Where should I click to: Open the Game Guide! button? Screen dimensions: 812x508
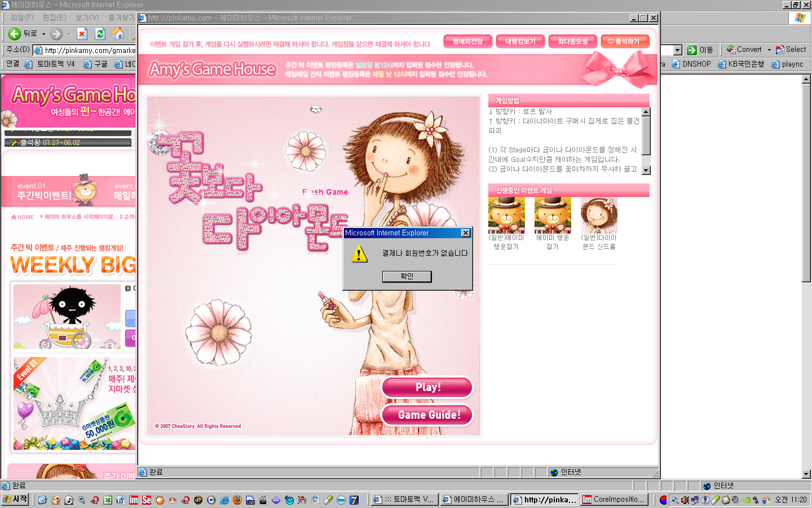pos(427,415)
